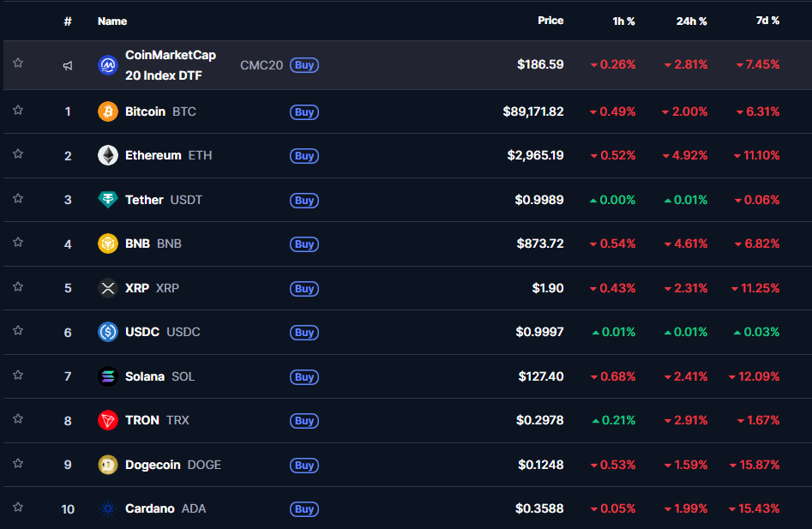Toggle the watchlist star for Cardano
This screenshot has width=812, height=529.
point(18,508)
